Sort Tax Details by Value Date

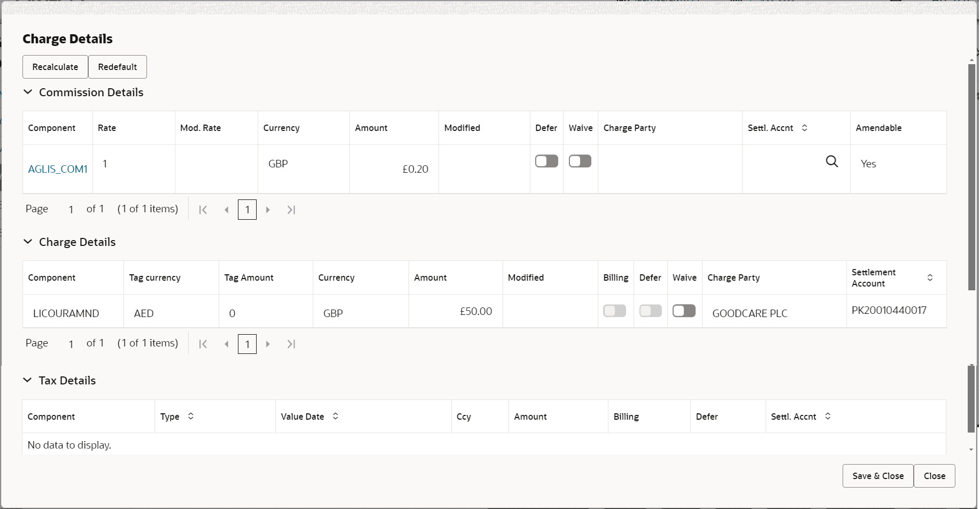click(x=336, y=416)
